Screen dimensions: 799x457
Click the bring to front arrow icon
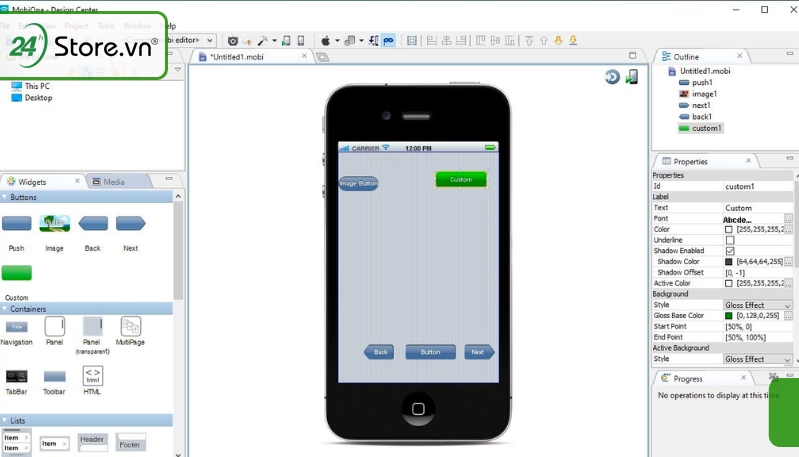(529, 41)
